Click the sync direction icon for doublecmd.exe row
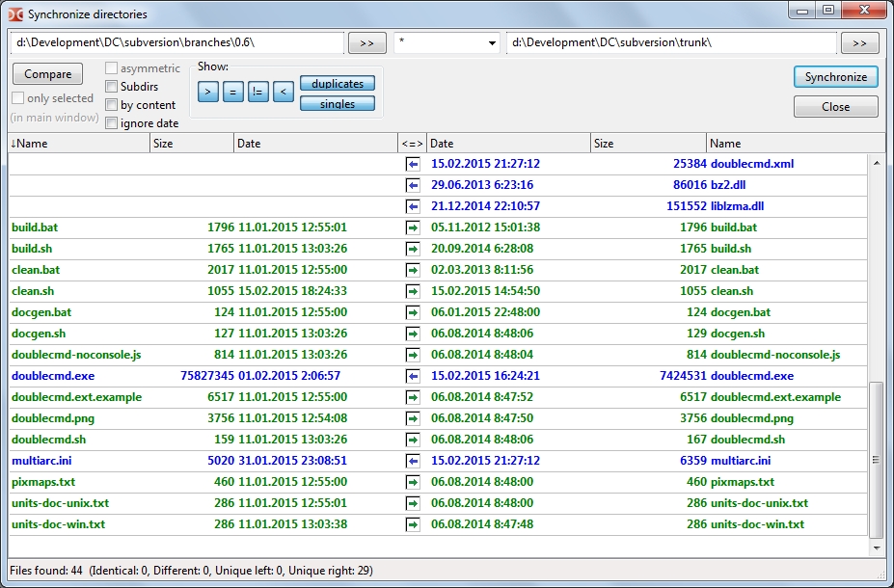894x588 pixels. (x=413, y=376)
